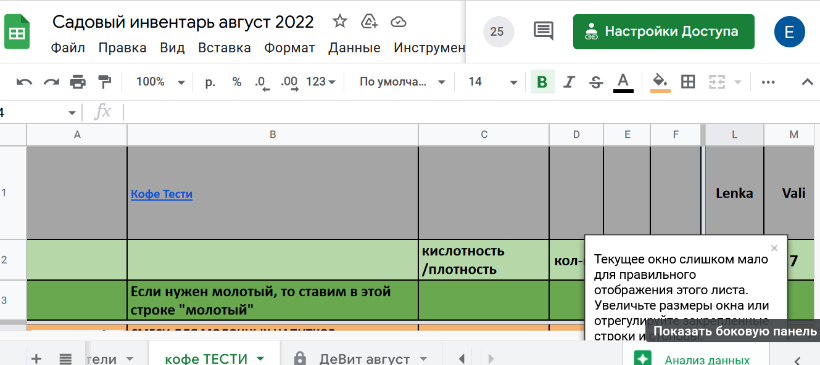Open the Кофе Тести link

coord(162,195)
